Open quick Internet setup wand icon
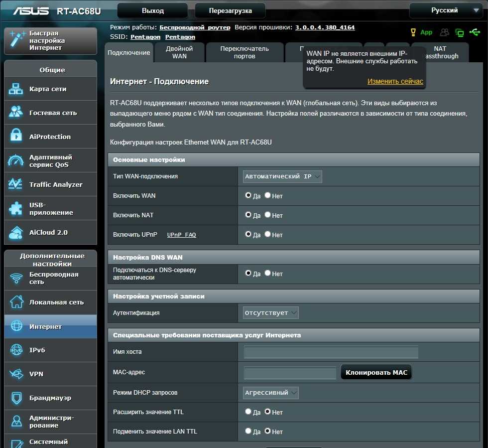The image size is (488, 448). (16, 39)
